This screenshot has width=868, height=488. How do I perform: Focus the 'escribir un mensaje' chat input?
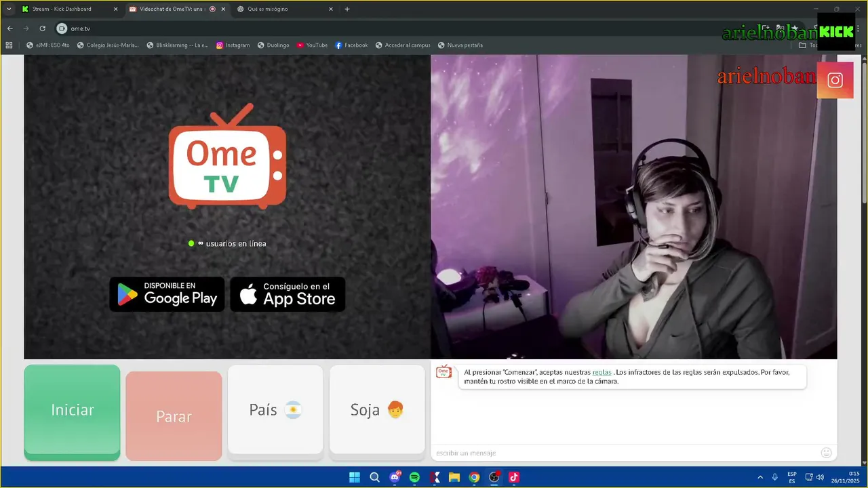coord(624,453)
